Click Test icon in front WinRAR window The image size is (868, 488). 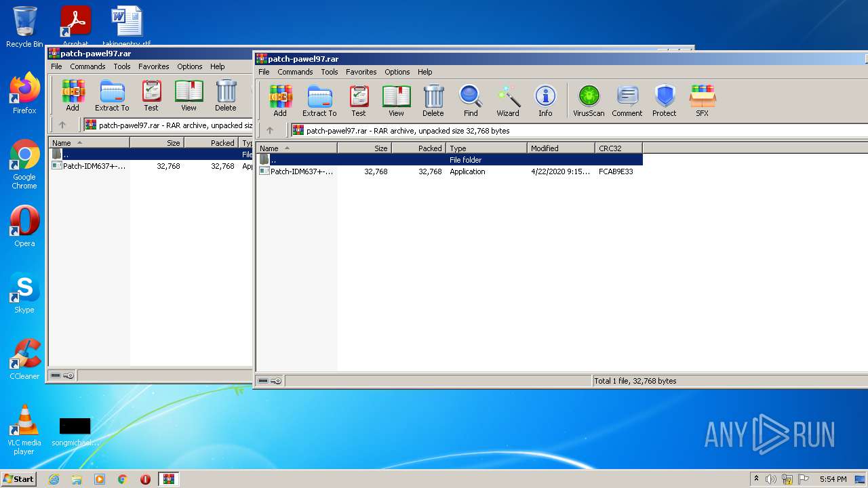click(x=359, y=101)
